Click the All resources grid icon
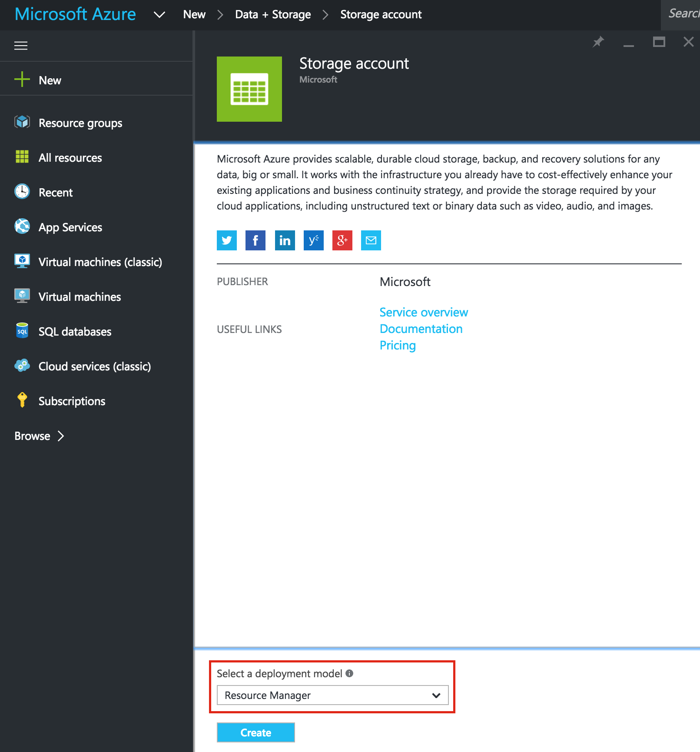Image resolution: width=700 pixels, height=752 pixels. tap(22, 156)
